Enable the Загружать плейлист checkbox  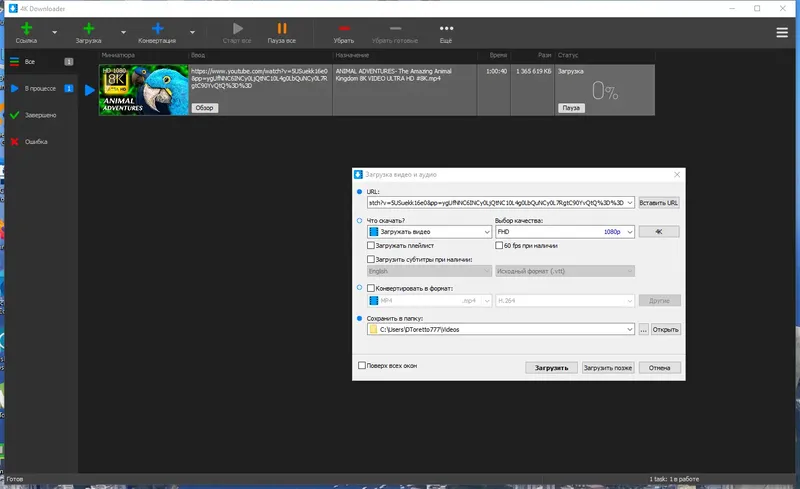pyautogui.click(x=371, y=246)
